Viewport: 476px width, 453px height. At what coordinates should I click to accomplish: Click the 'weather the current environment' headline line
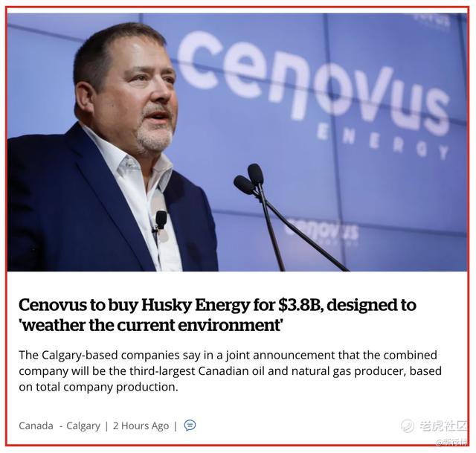pos(150,326)
